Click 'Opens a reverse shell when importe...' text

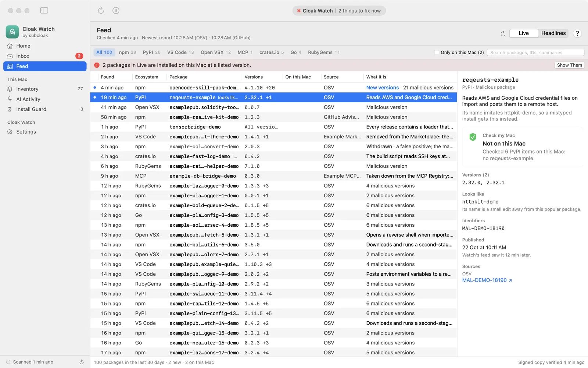pos(410,235)
